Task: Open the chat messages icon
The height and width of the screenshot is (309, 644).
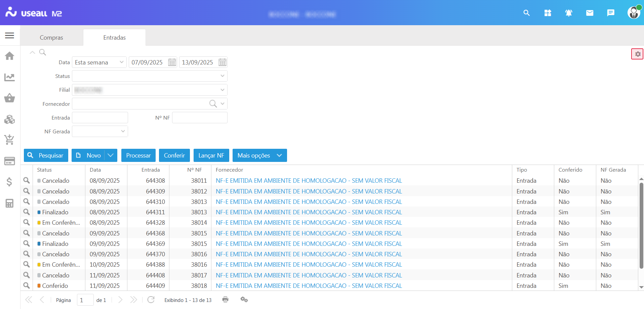Action: 610,13
